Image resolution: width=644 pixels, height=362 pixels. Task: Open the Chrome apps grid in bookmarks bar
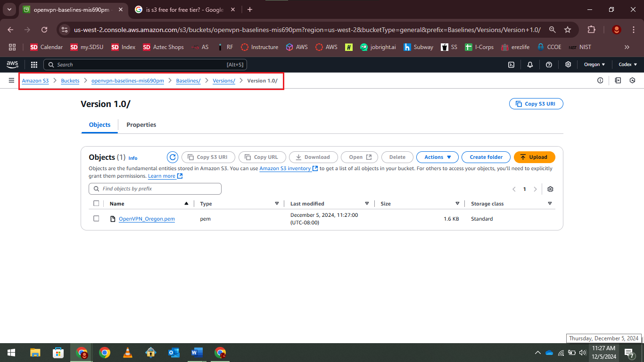point(12,47)
